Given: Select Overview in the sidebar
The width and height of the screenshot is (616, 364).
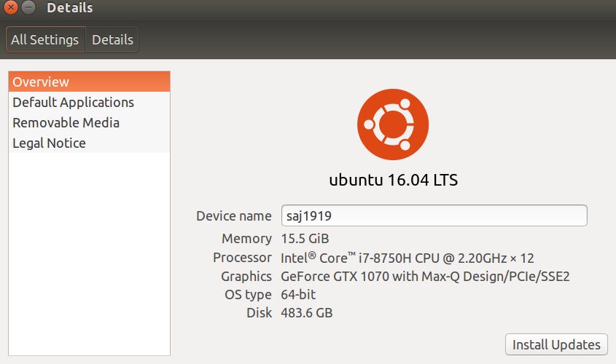Looking at the screenshot, I should coord(89,82).
